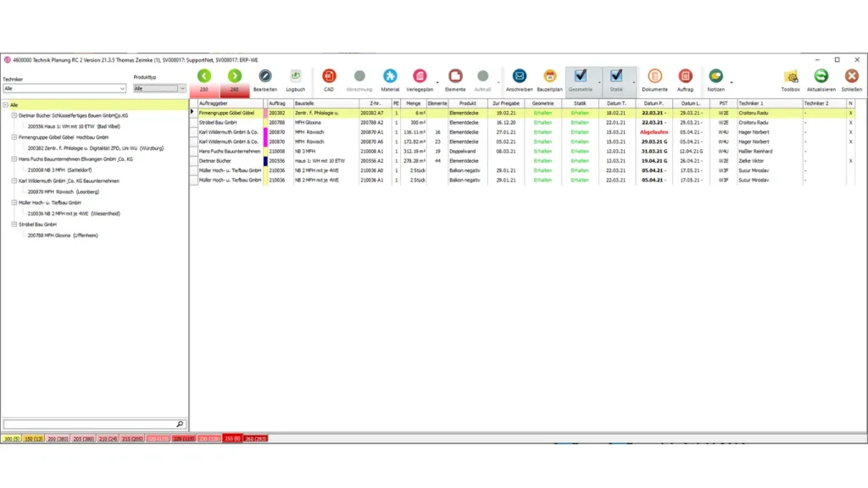This screenshot has width=868, height=488.
Task: Select row checkbox for Ströbel Bau GmbH
Action: click(193, 122)
